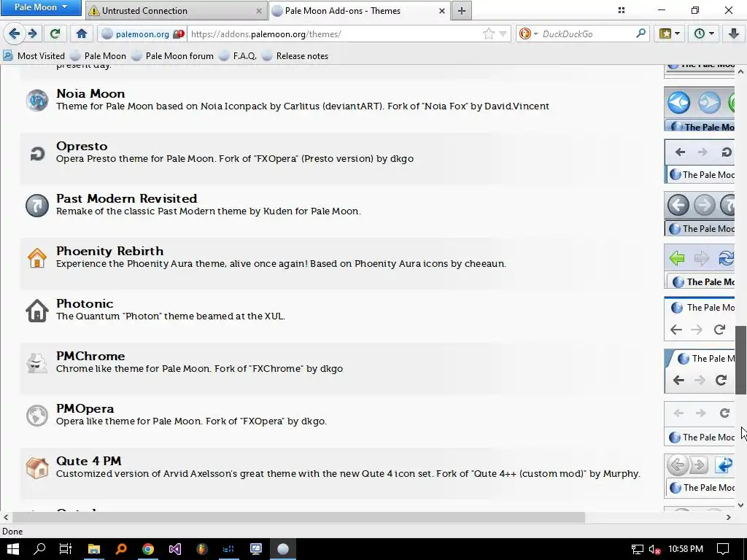Click the Past Modern Revisited theme icon
The width and height of the screenshot is (747, 560).
tap(36, 206)
